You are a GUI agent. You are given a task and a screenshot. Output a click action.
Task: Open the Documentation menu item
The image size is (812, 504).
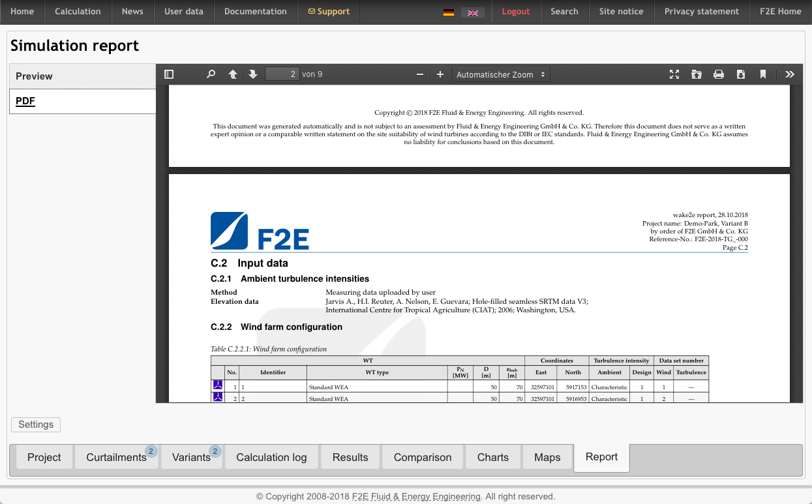coord(255,11)
